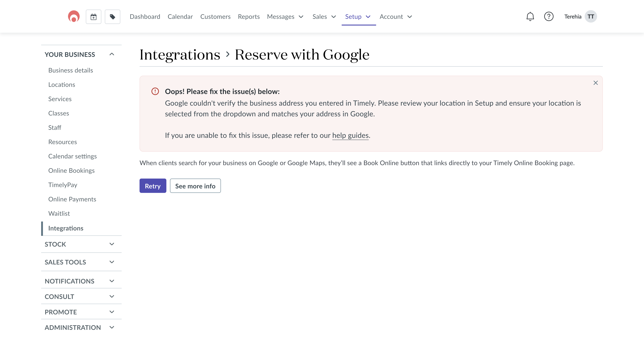Go to the Dashboard
644x341 pixels.
coord(145,17)
